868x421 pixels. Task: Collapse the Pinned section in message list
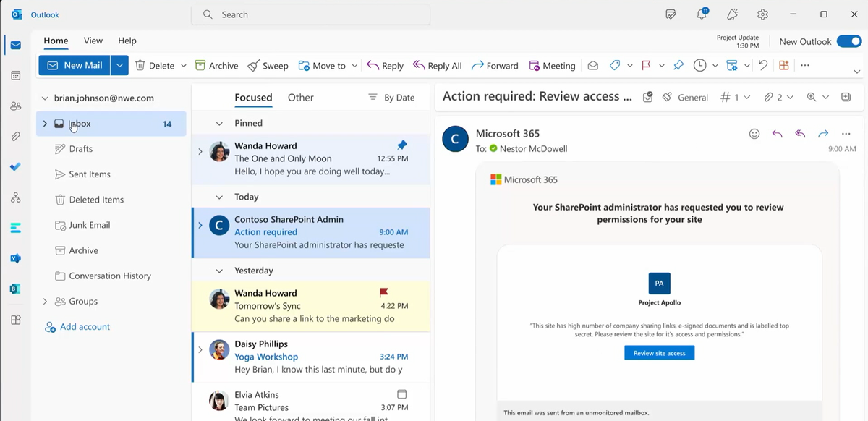point(219,124)
